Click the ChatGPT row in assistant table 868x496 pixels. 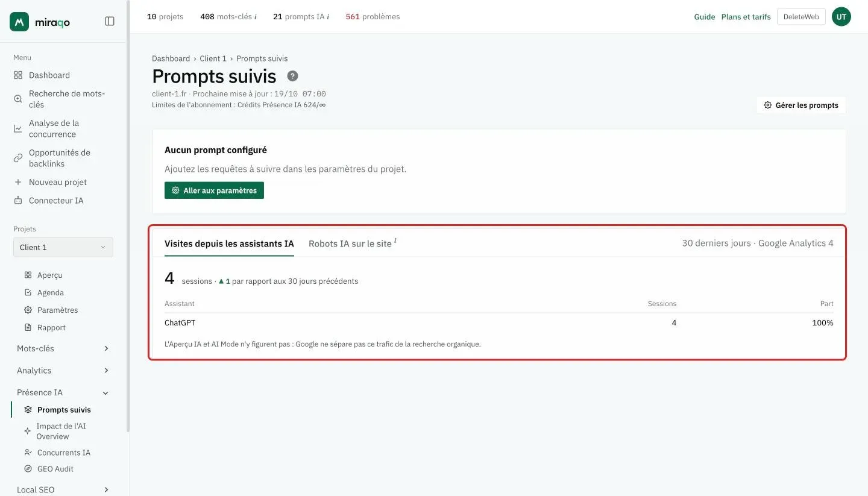499,323
